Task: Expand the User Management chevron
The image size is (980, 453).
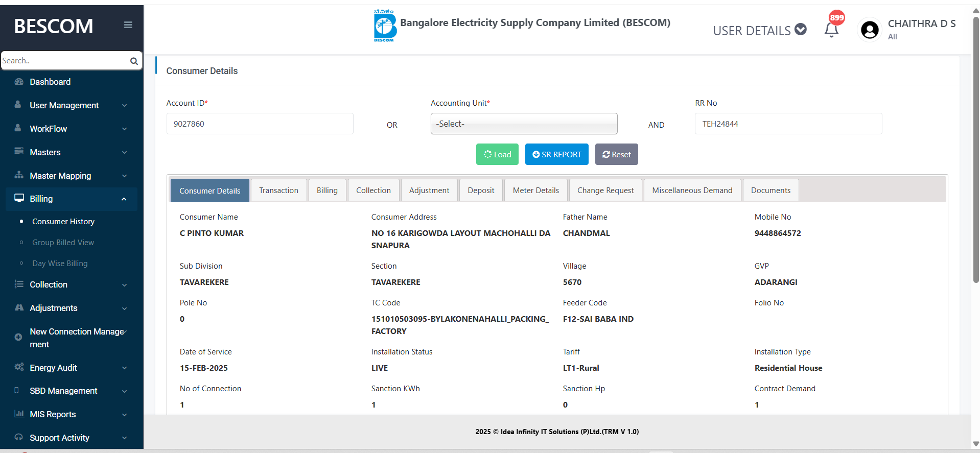Action: pos(124,106)
